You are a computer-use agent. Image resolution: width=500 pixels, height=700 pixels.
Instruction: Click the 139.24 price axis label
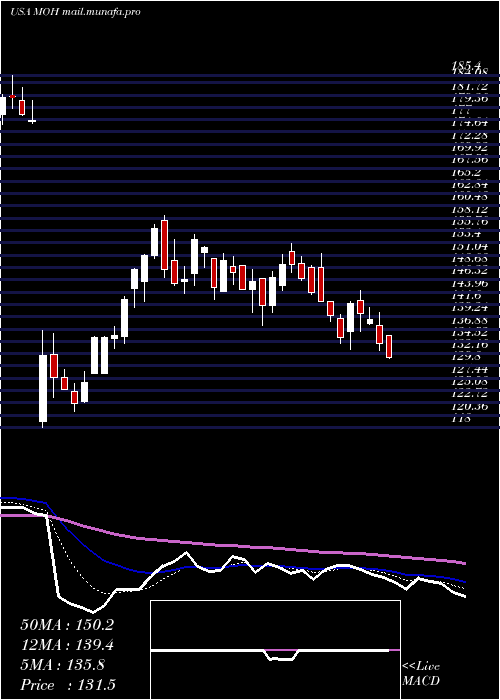coord(469,308)
